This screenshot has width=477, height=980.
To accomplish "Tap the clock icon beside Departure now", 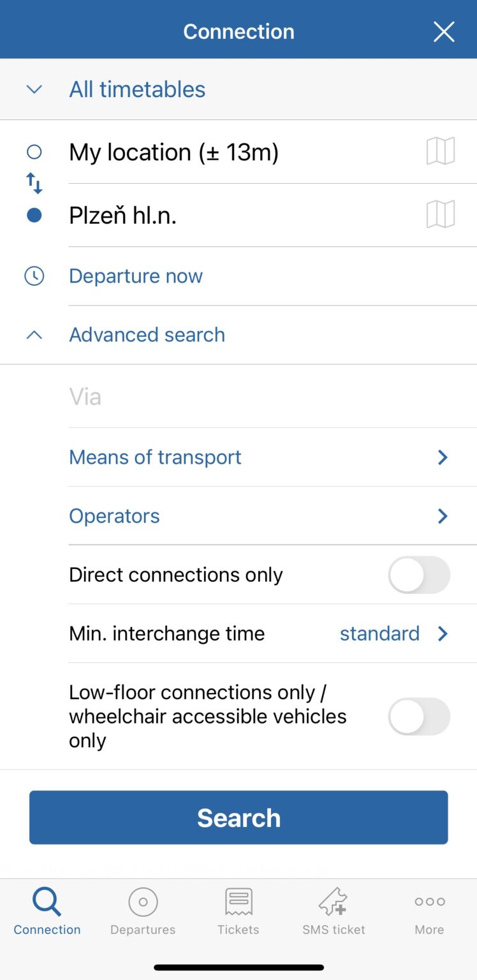I will 34,276.
